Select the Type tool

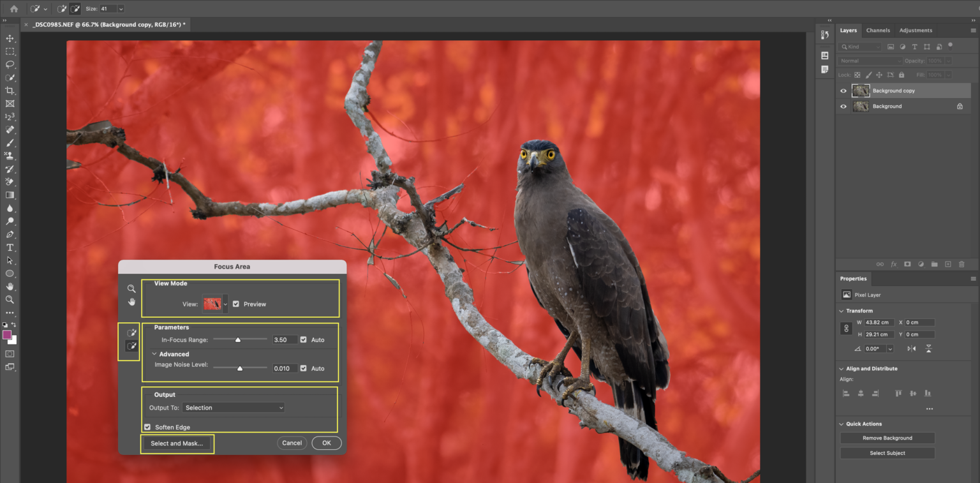pyautogui.click(x=10, y=248)
